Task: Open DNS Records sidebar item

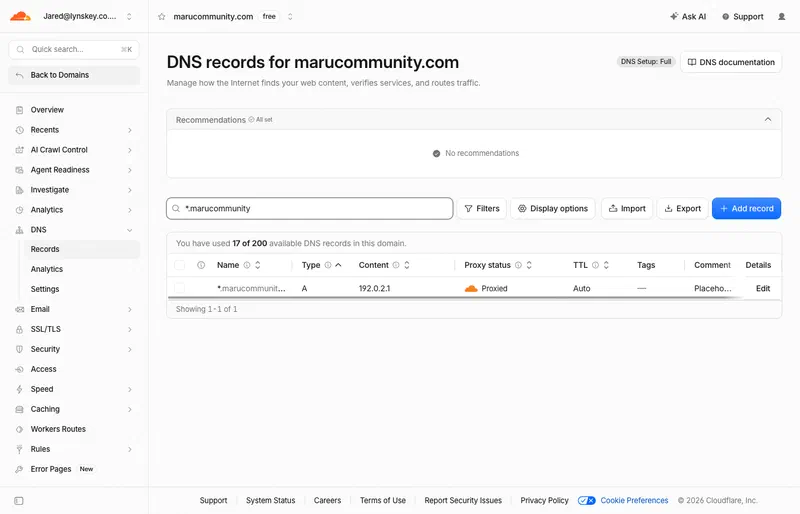Action: [82, 249]
